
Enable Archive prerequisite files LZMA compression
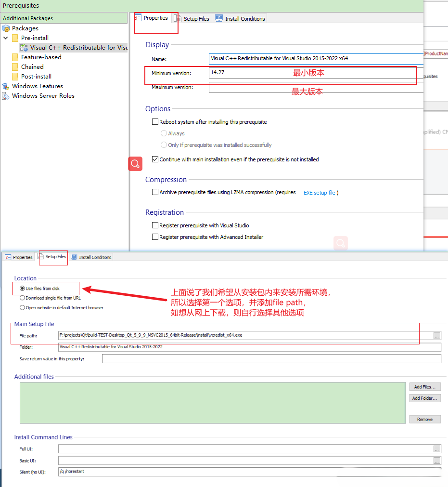155,192
